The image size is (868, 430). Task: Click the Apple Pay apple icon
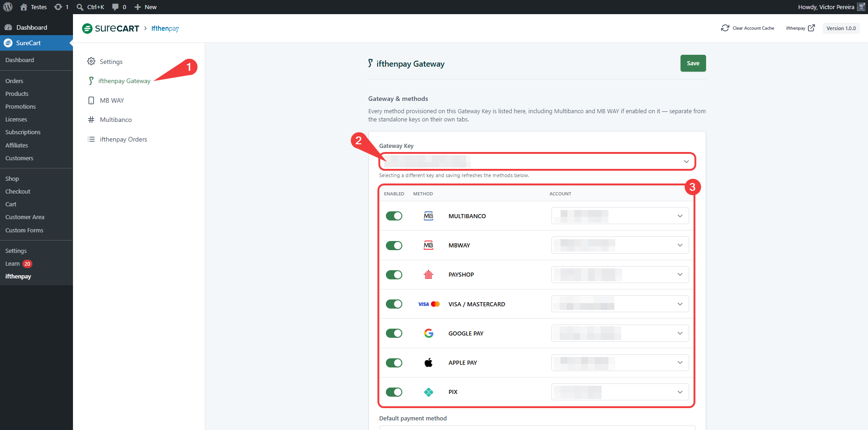pyautogui.click(x=428, y=362)
